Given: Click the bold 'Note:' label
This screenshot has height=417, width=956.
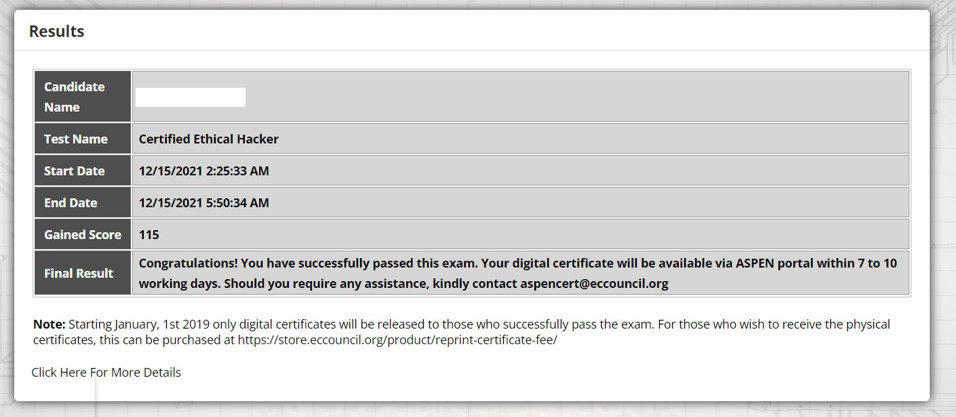Looking at the screenshot, I should (x=48, y=325).
